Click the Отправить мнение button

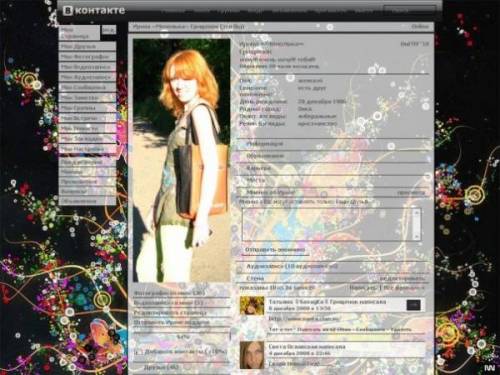[275, 250]
